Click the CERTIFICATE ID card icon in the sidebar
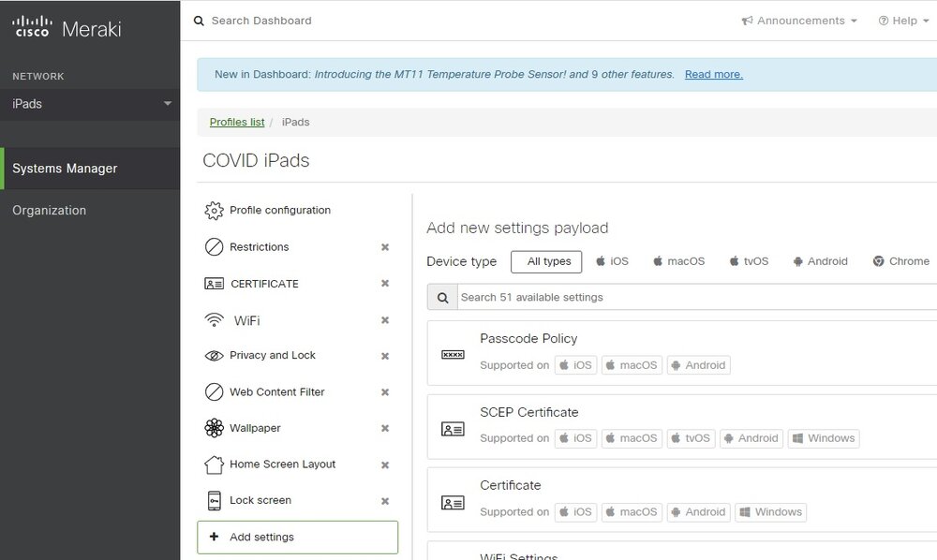The height and width of the screenshot is (560, 937). tap(214, 284)
